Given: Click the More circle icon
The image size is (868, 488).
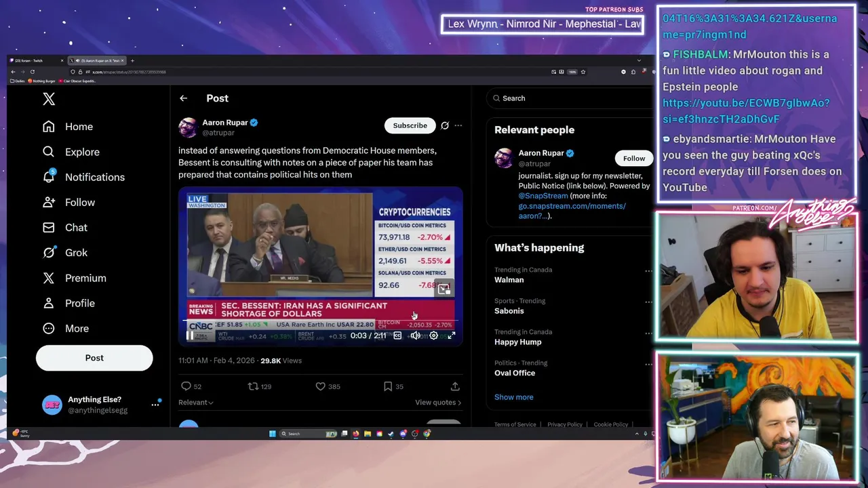Looking at the screenshot, I should pos(49,328).
